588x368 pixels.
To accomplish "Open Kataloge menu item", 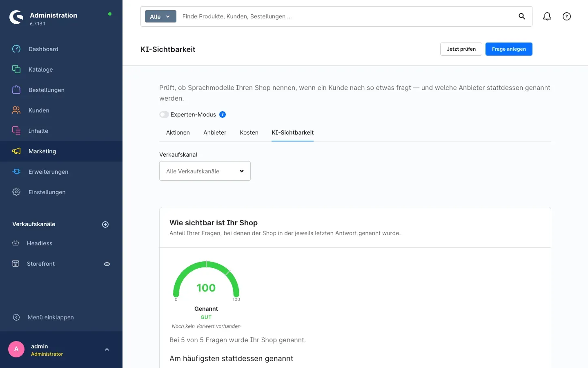I will click(x=61, y=70).
